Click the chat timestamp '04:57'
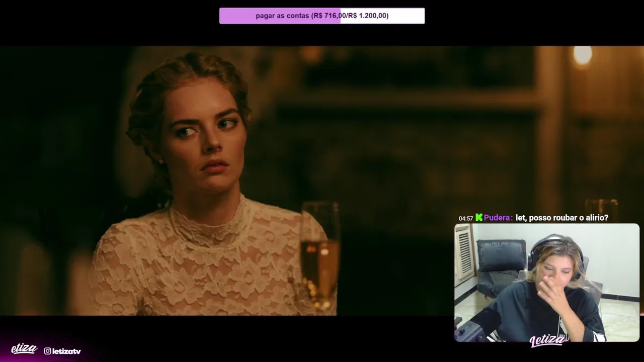 [465, 218]
